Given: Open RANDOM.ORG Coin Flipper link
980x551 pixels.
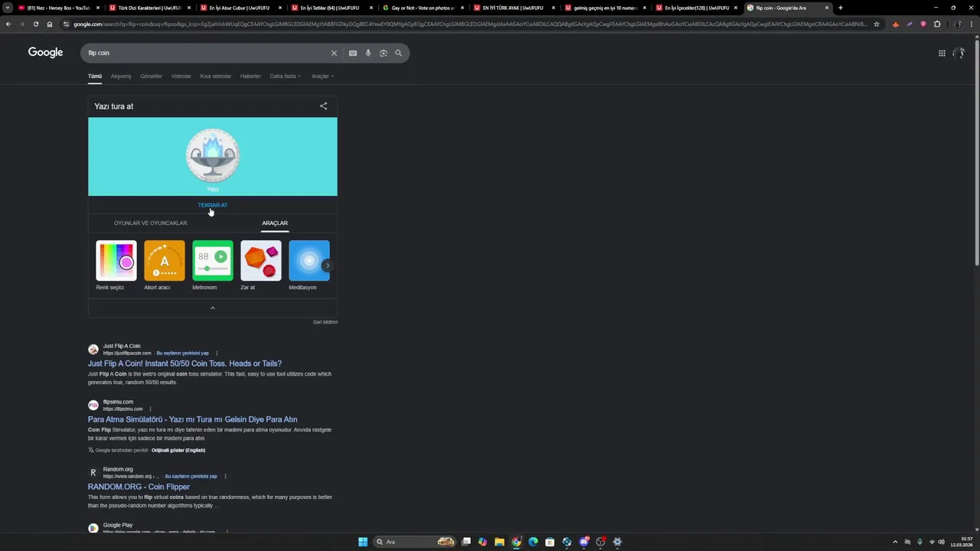Looking at the screenshot, I should click(x=139, y=487).
